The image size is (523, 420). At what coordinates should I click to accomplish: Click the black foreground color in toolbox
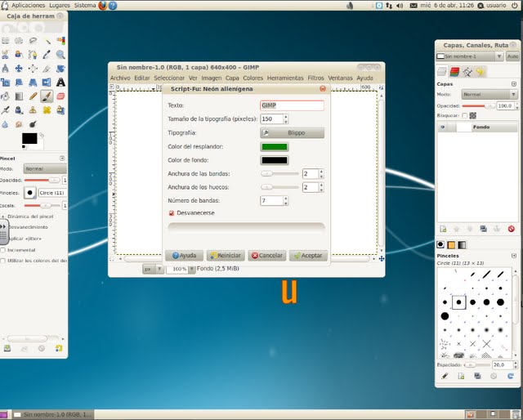coord(29,138)
